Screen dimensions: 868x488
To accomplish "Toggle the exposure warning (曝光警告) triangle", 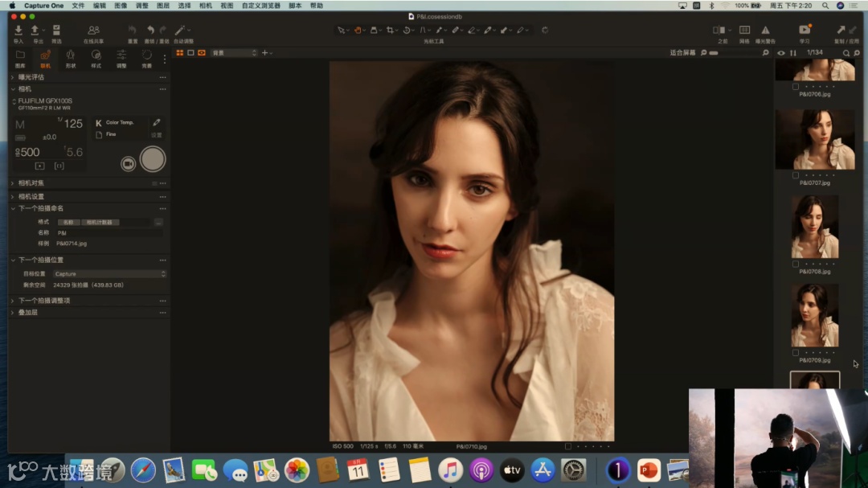I will tap(766, 30).
